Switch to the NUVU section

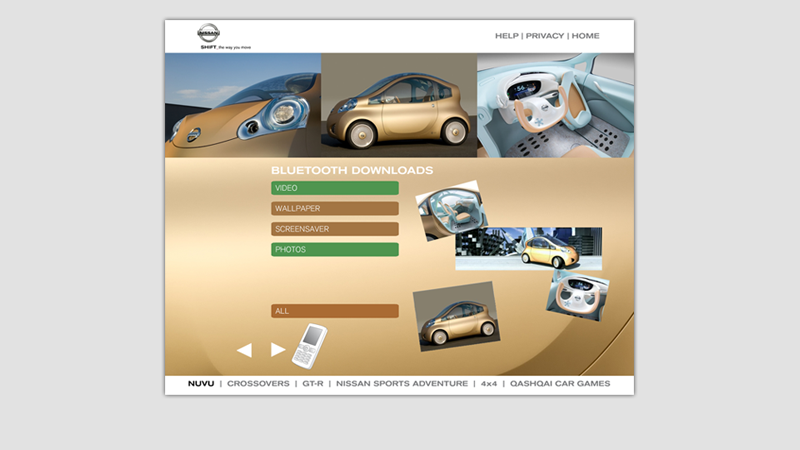coord(201,384)
